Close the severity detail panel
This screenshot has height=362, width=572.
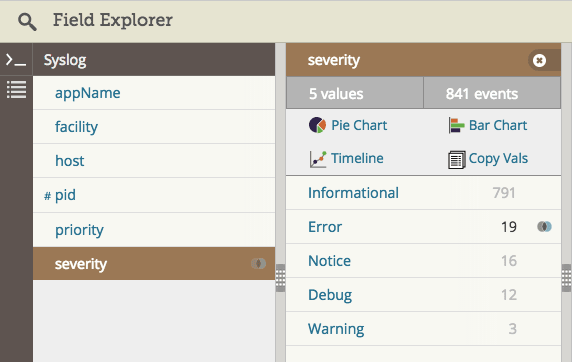pyautogui.click(x=539, y=60)
